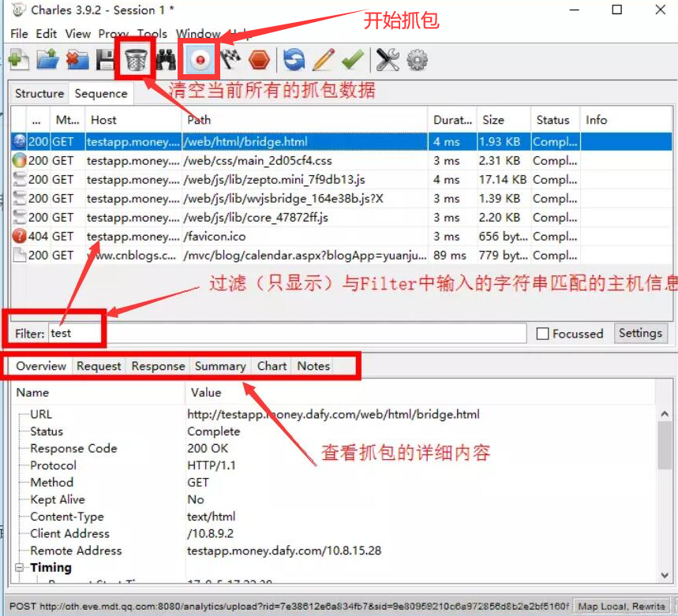Select the cnblogs calendar.aspx request row

[342, 256]
